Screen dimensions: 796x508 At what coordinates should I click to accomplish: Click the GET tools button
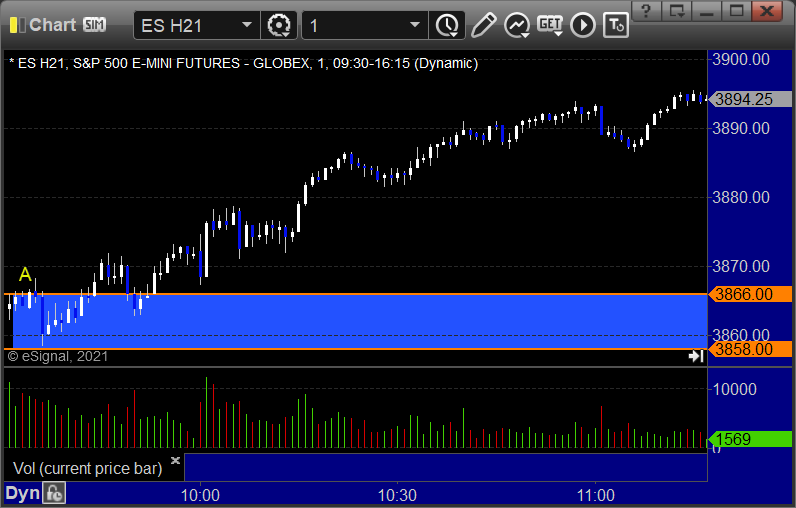(550, 25)
